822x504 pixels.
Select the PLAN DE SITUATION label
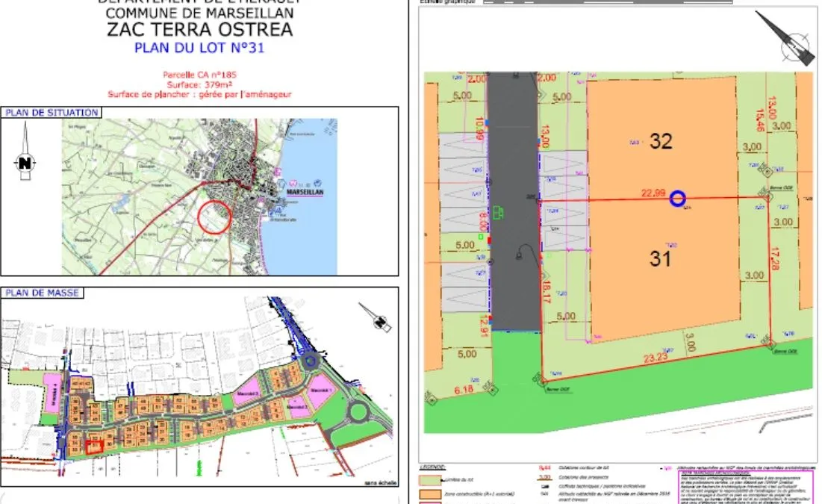pyautogui.click(x=52, y=112)
